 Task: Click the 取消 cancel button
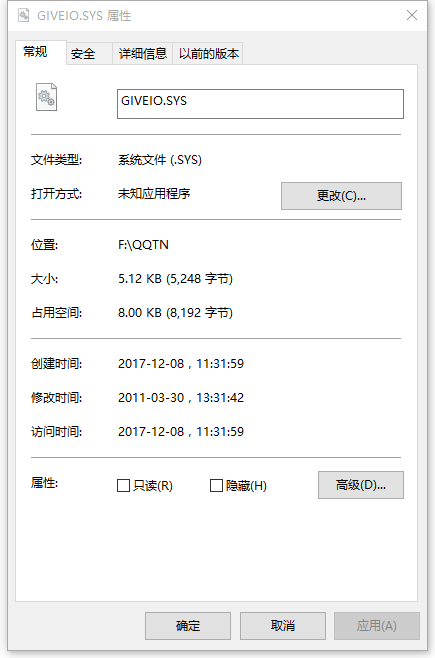[x=283, y=626]
